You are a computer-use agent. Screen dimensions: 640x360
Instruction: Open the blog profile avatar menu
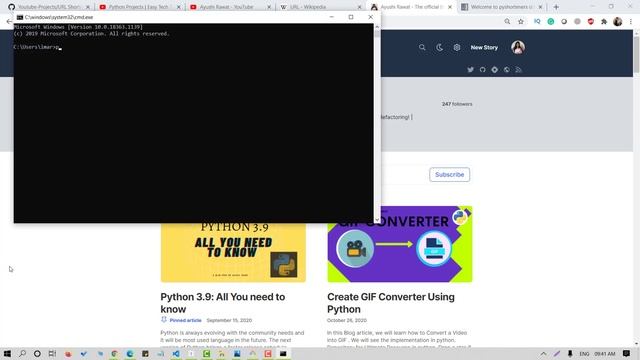pos(518,47)
